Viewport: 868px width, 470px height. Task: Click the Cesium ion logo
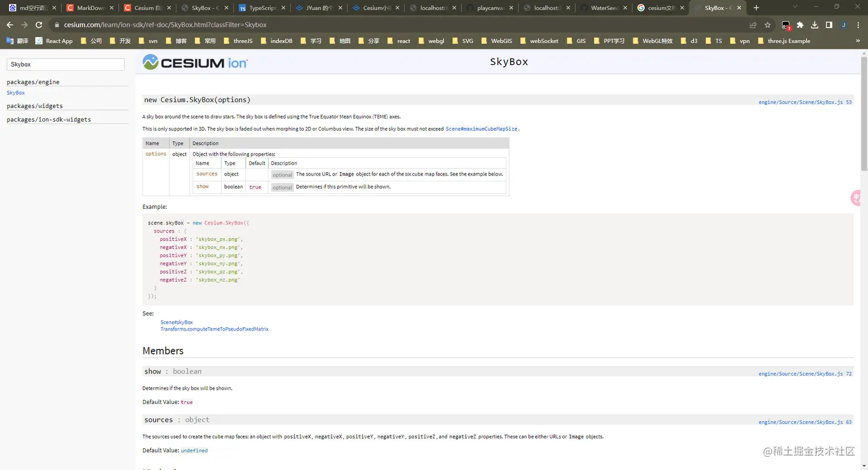click(x=195, y=62)
